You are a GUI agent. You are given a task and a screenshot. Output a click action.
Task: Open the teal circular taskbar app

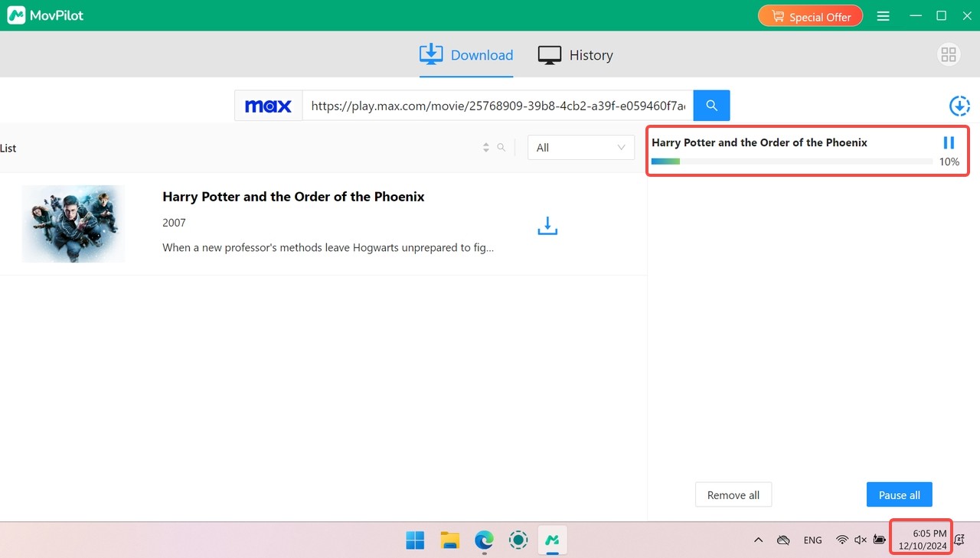518,540
